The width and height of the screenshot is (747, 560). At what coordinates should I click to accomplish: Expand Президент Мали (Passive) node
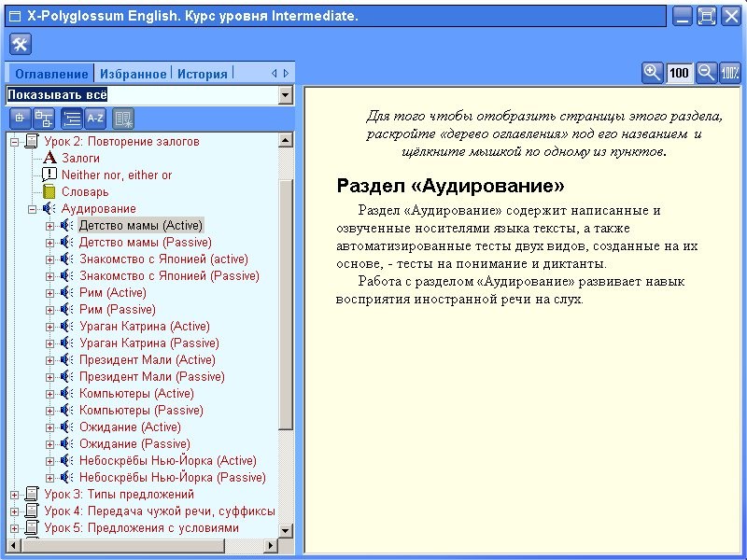pos(49,377)
